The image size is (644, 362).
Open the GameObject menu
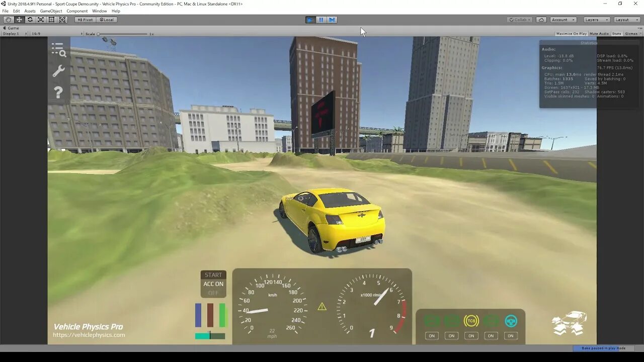point(52,11)
